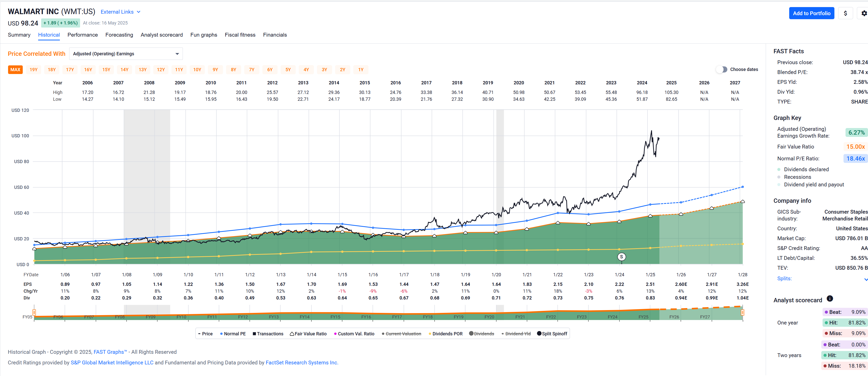Select 3Y time range
Image resolution: width=868 pixels, height=376 pixels.
[325, 70]
